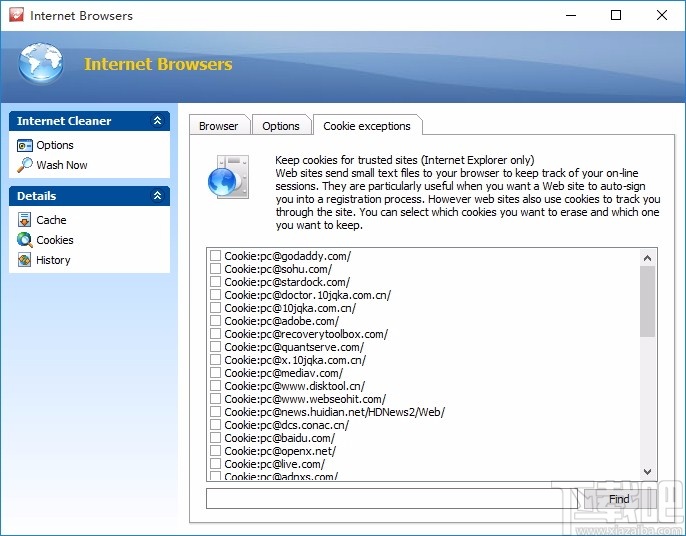Click the cookie list scrollbar thumb

(648, 301)
